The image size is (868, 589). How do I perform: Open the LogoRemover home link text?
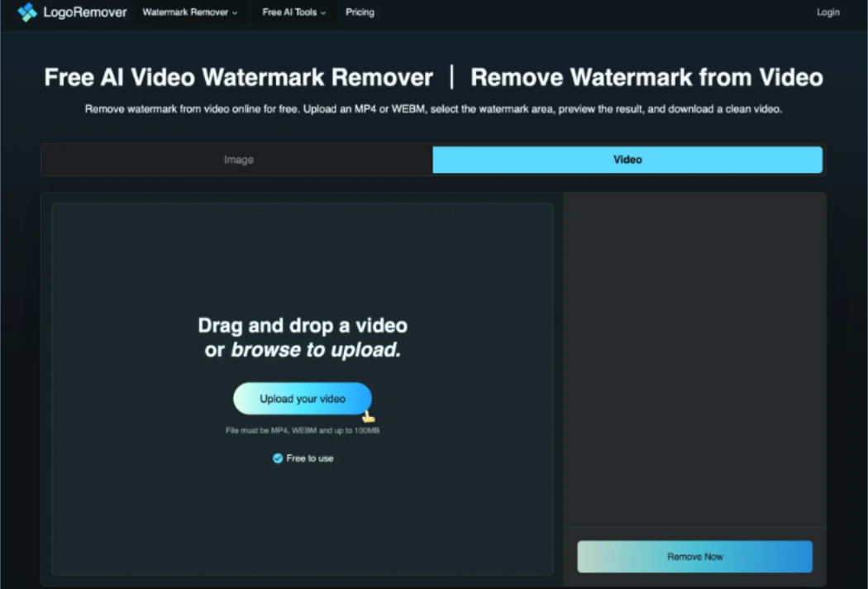84,12
